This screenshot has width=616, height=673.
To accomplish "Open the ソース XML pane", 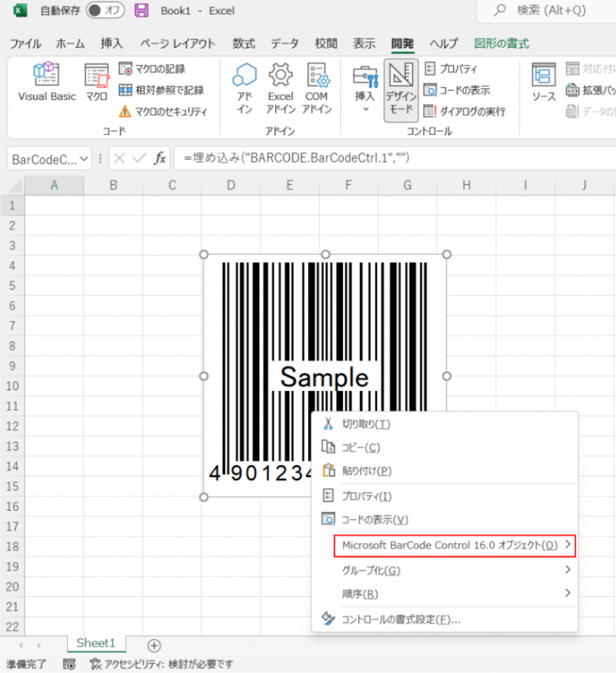I will [x=543, y=81].
